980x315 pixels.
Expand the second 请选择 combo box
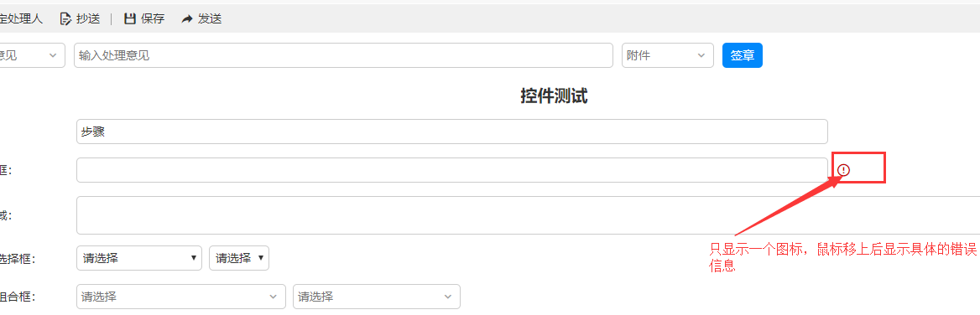pyautogui.click(x=377, y=297)
